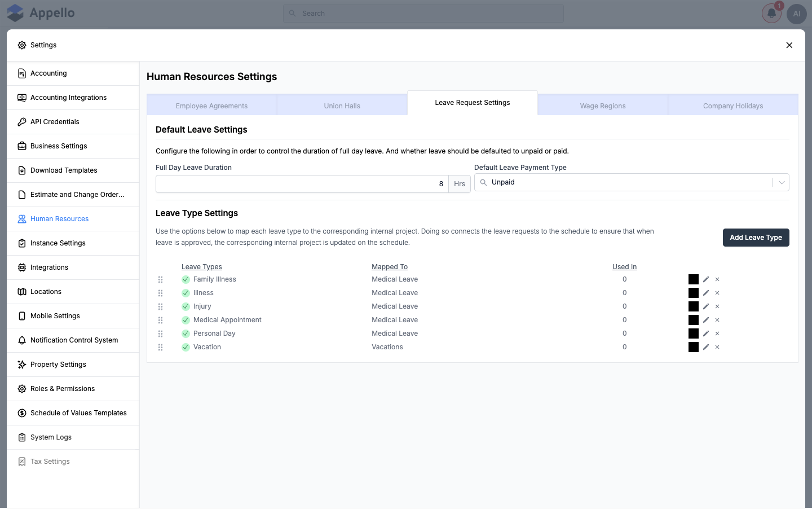Image resolution: width=812 pixels, height=518 pixels.
Task: Go to Notification Control System settings
Action: point(73,340)
